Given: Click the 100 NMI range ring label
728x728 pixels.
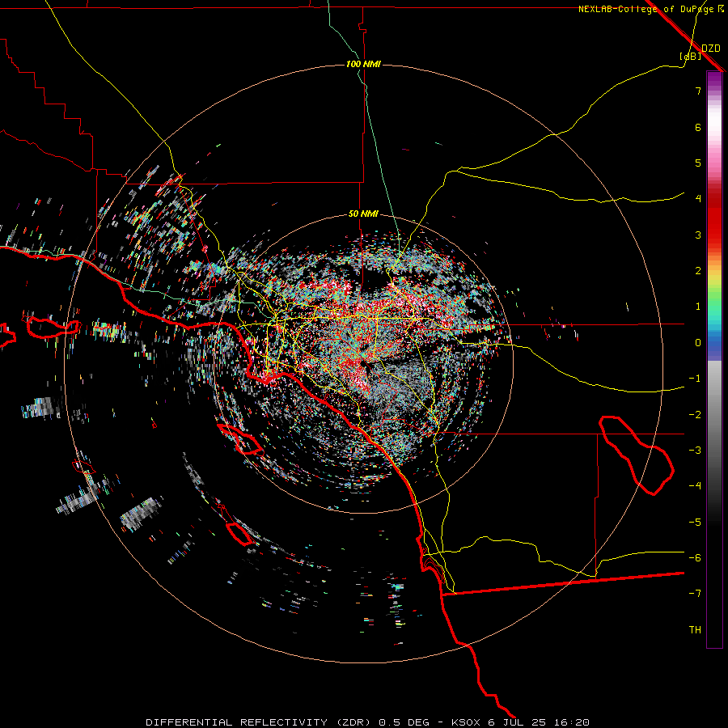Looking at the screenshot, I should tap(363, 64).
